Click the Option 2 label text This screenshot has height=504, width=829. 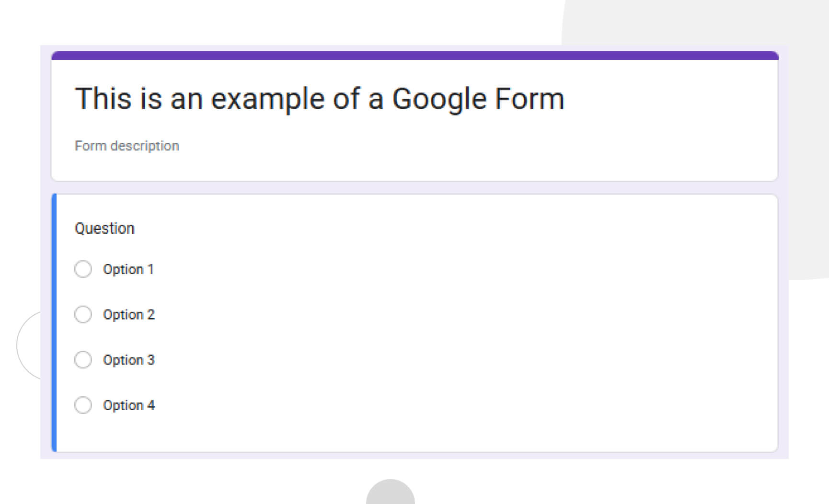coord(129,314)
